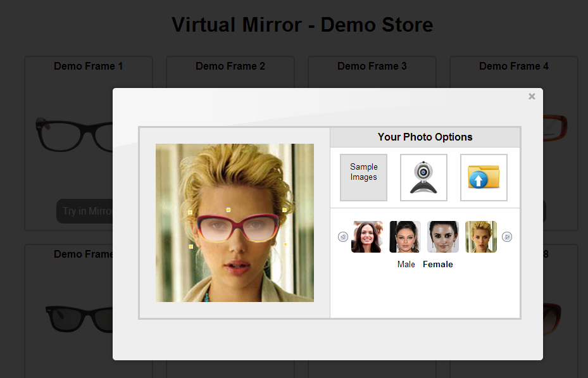
Task: Click the bottom-left glasses adjustment handle
Action: tap(191, 246)
